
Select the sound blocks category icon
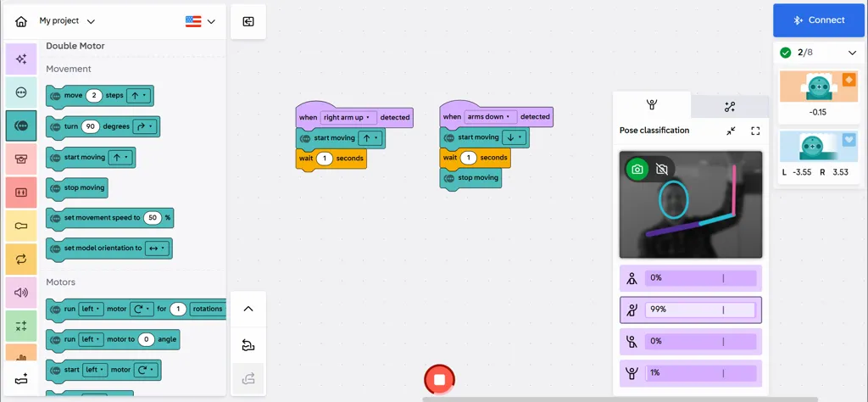pyautogui.click(x=21, y=293)
